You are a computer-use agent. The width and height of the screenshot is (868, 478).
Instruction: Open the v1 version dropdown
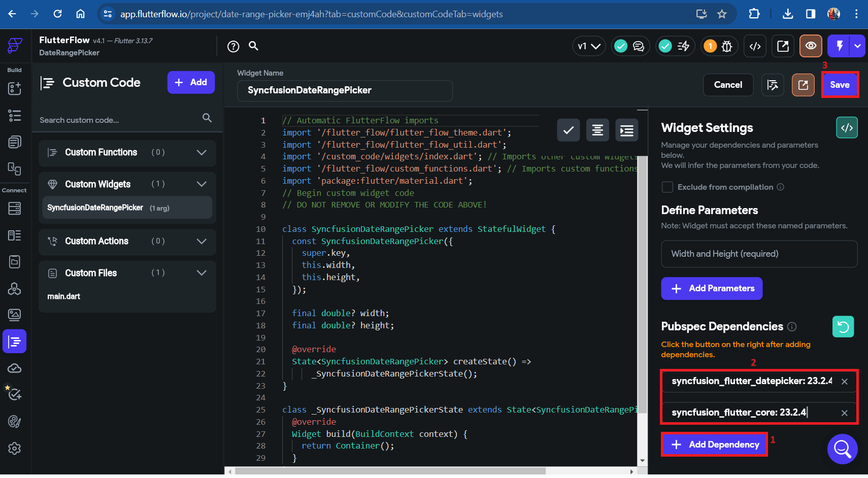pos(589,46)
